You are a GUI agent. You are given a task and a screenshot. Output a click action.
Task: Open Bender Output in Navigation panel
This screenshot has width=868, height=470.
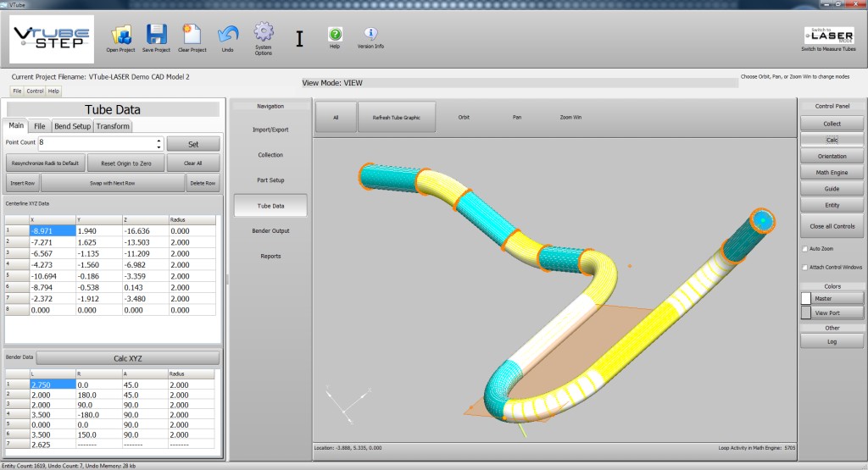(270, 231)
